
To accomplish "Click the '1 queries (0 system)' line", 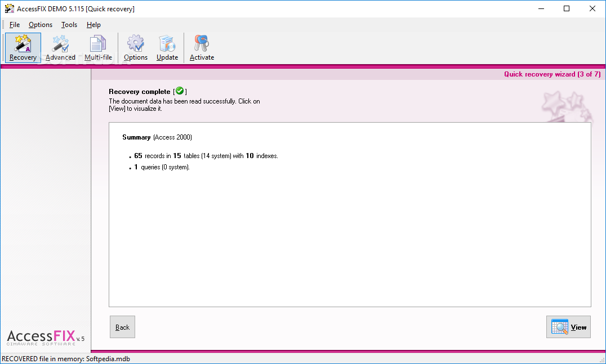I will point(162,167).
